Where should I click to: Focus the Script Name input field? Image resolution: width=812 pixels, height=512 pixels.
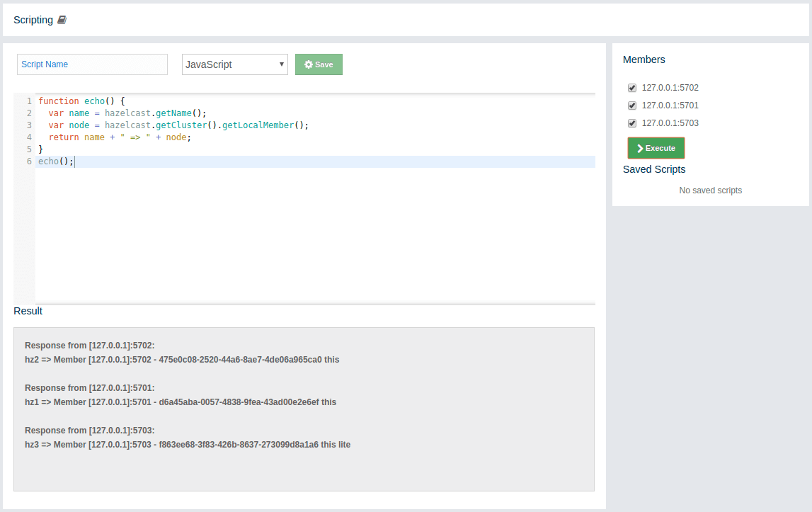pyautogui.click(x=92, y=64)
